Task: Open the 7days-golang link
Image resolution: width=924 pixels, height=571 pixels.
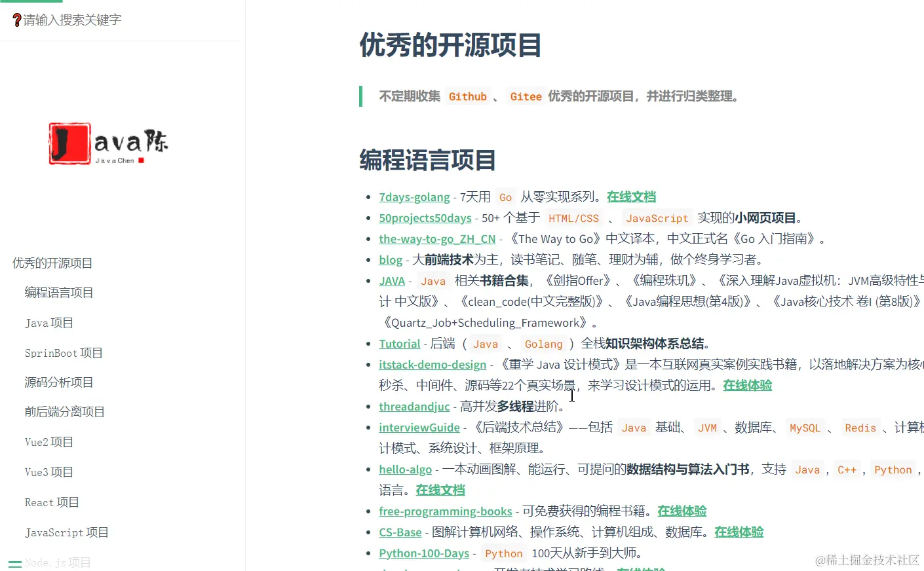Action: [x=414, y=197]
